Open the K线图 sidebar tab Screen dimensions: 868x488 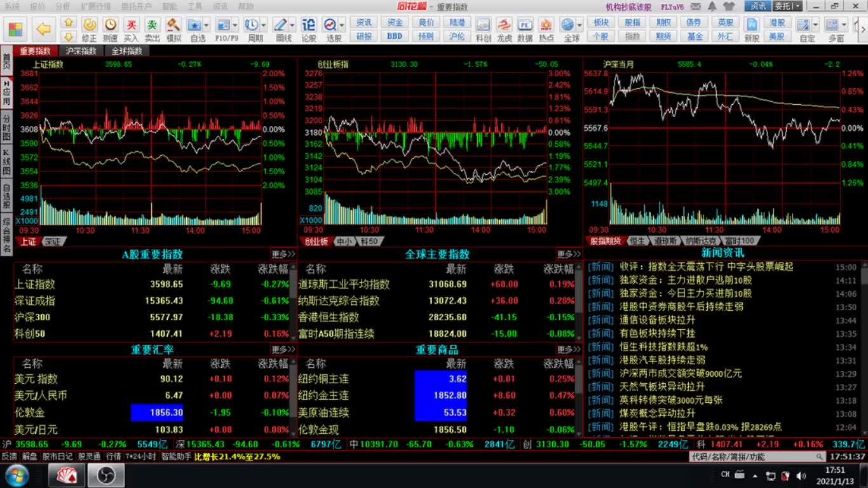coord(6,162)
